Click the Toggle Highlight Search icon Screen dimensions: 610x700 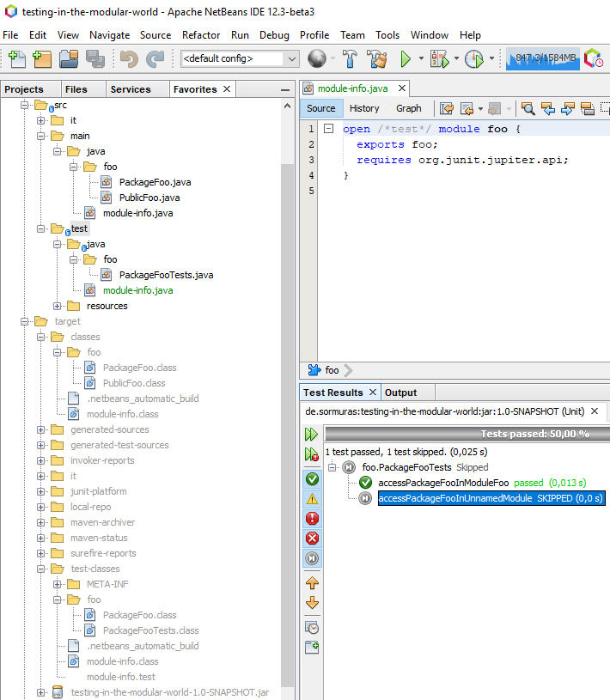[587, 108]
